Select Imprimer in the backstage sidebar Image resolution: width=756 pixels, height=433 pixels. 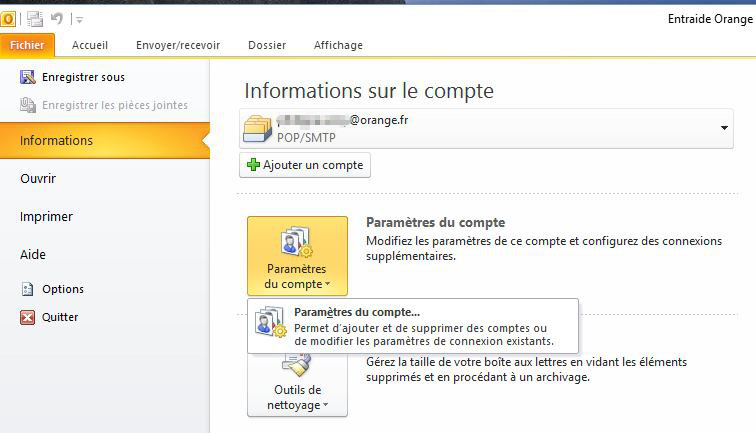tap(46, 216)
